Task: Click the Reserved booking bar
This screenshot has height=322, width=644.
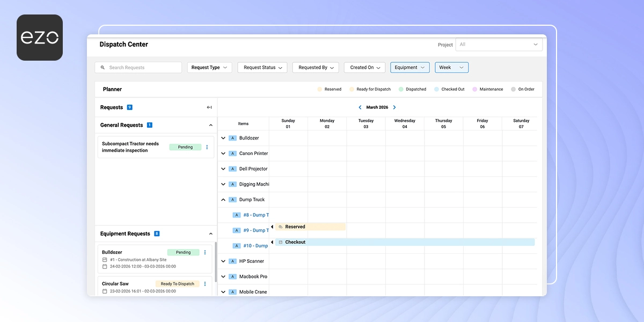Action: pos(311,227)
